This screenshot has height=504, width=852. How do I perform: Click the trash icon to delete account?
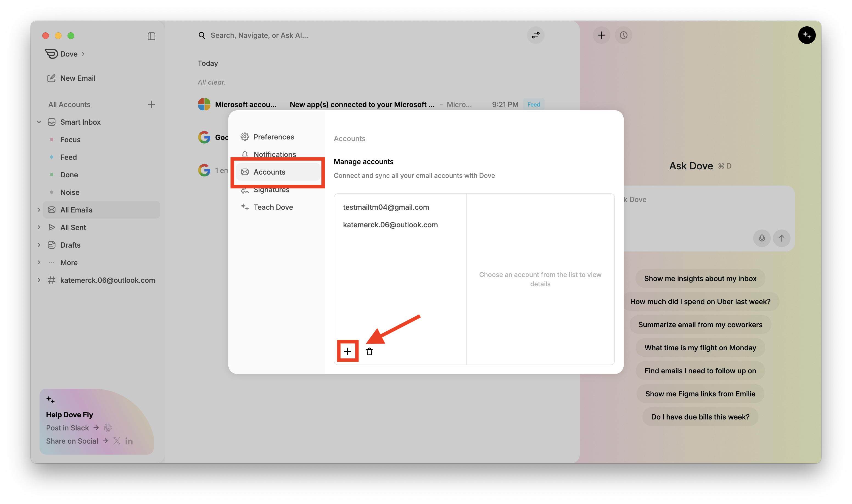[x=369, y=351]
